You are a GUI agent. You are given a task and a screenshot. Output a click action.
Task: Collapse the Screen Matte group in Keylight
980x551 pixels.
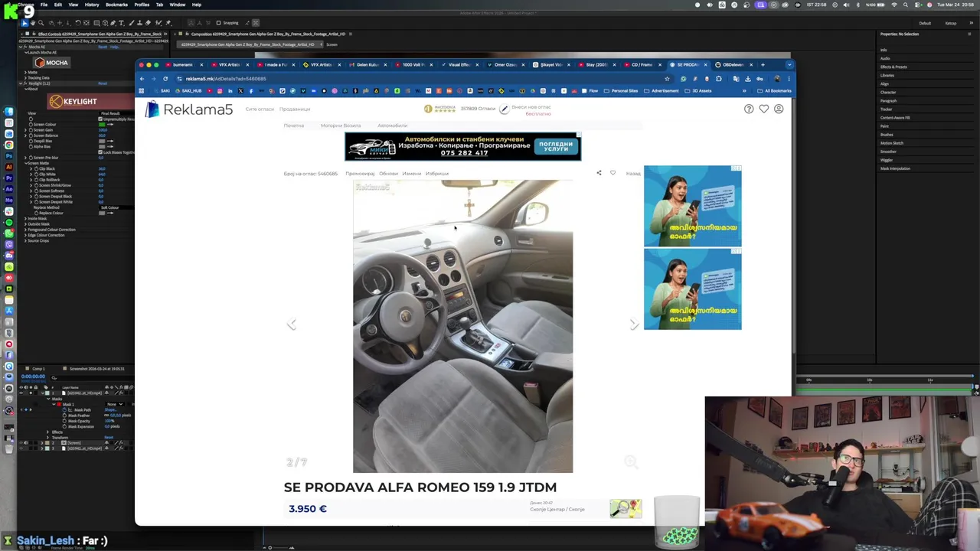point(24,163)
